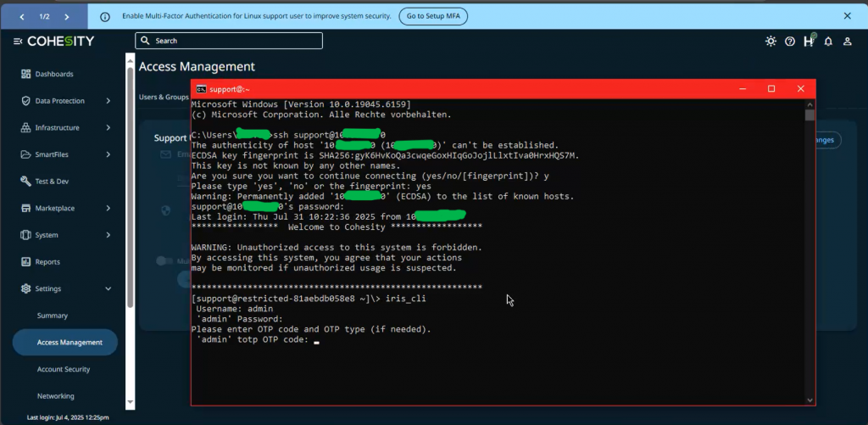Open the help question mark icon
The width and height of the screenshot is (868, 425).
click(x=790, y=41)
